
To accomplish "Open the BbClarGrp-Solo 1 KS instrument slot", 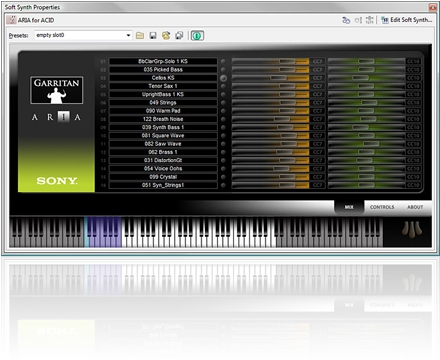I will click(163, 61).
